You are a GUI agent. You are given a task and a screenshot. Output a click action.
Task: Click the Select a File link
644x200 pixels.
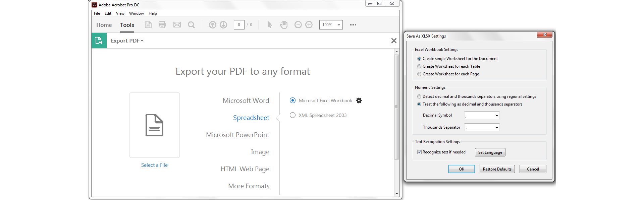point(154,165)
